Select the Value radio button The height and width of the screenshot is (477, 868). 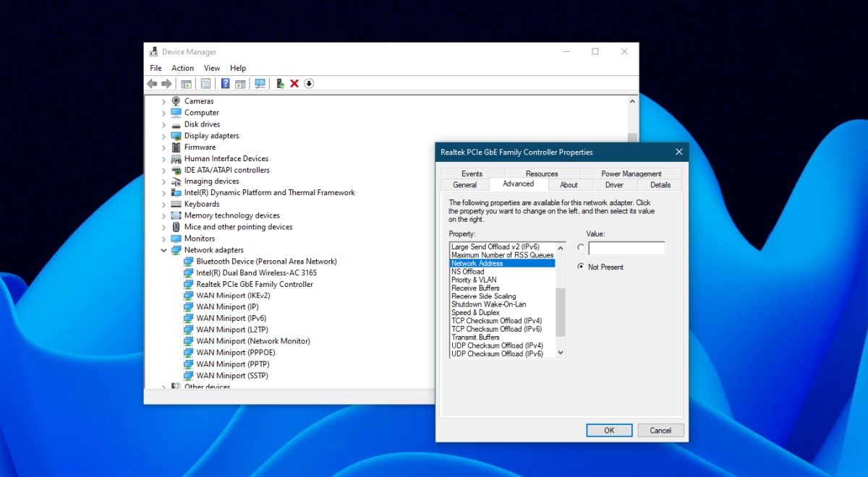(x=581, y=248)
